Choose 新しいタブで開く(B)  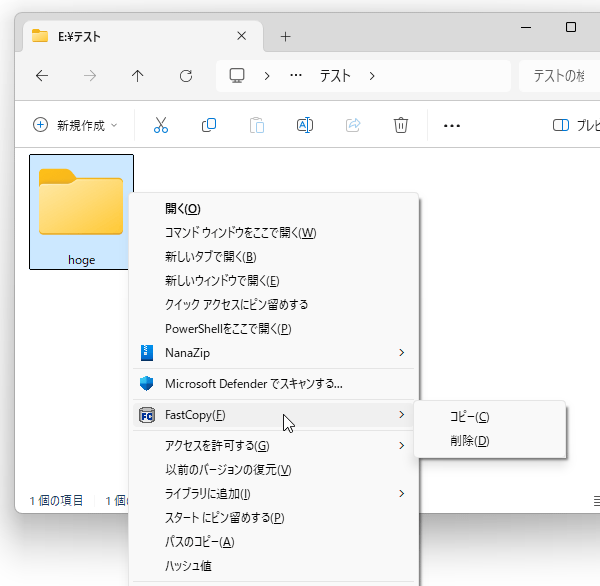pos(274,257)
